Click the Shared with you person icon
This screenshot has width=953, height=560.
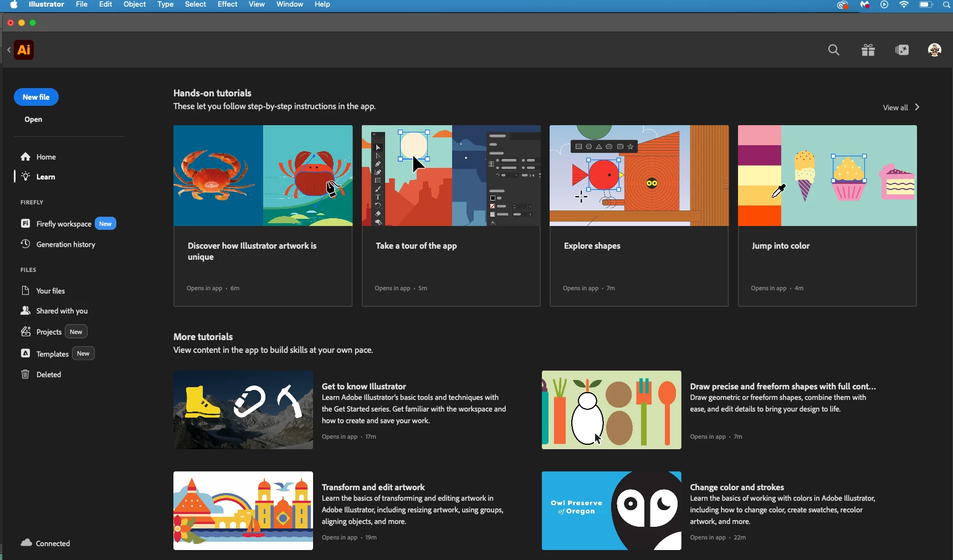coord(25,311)
